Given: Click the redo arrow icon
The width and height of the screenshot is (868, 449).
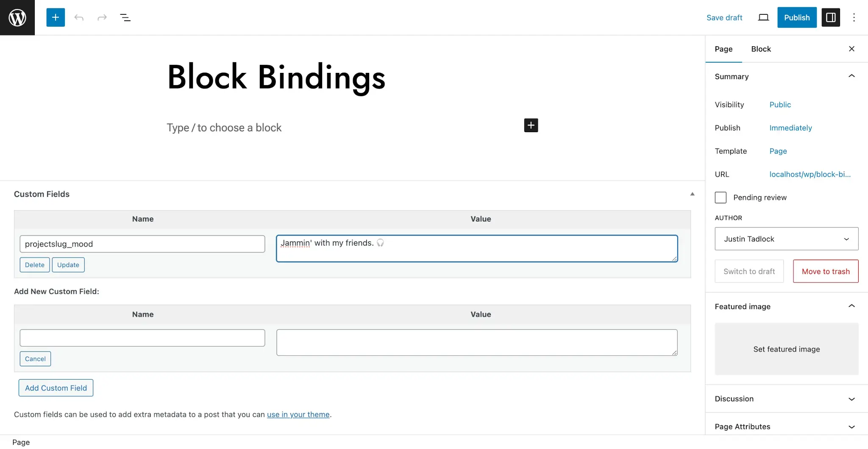Looking at the screenshot, I should pos(102,17).
